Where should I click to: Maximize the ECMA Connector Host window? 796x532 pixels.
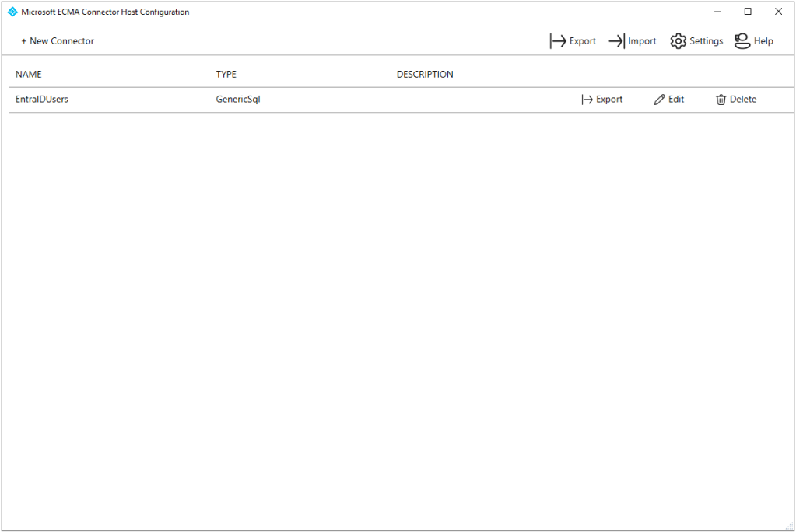pyautogui.click(x=748, y=12)
